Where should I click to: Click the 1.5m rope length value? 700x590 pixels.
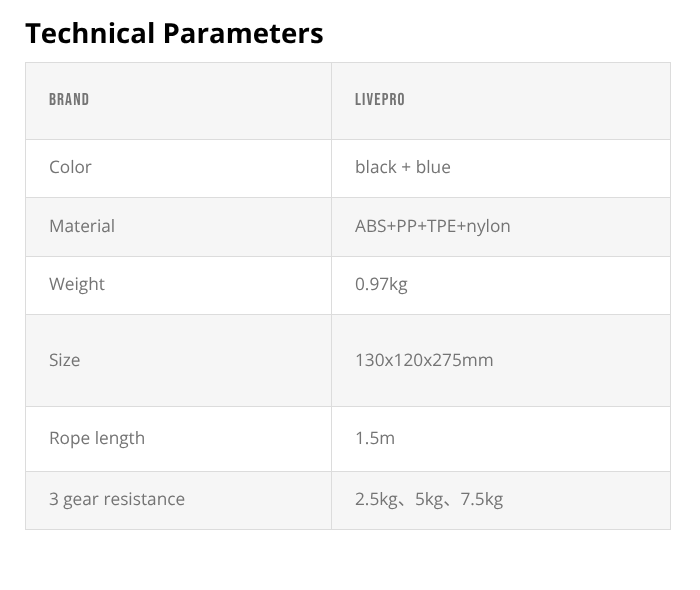click(375, 438)
